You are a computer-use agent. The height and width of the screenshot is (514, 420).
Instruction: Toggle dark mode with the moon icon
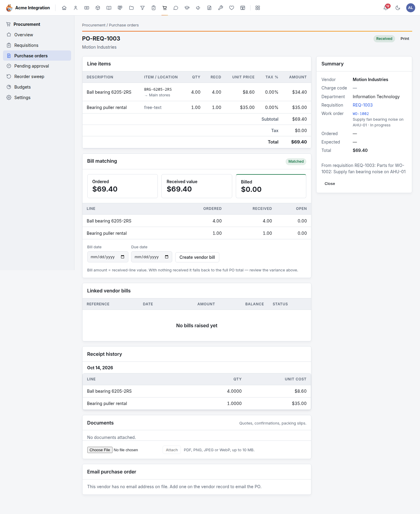coord(398,8)
